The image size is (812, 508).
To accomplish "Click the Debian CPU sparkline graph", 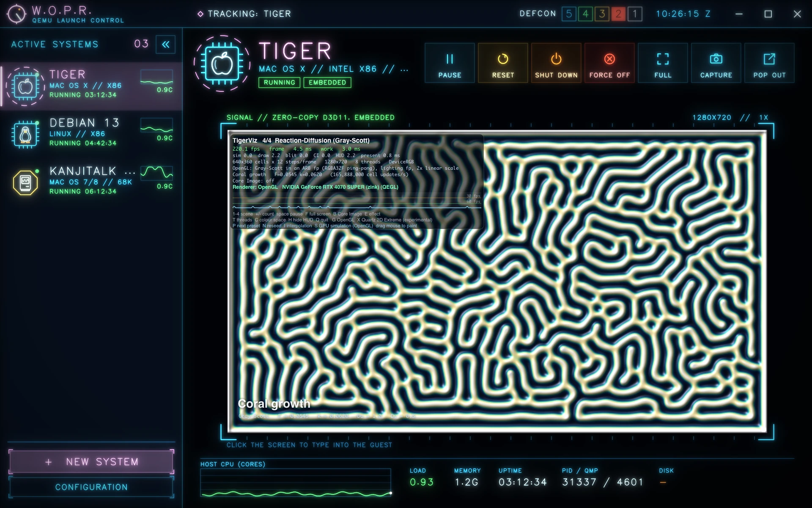I will [x=156, y=126].
